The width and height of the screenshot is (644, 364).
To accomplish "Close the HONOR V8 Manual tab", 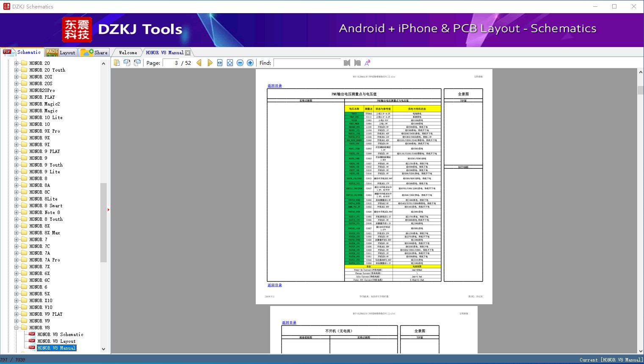I will 188,53.
